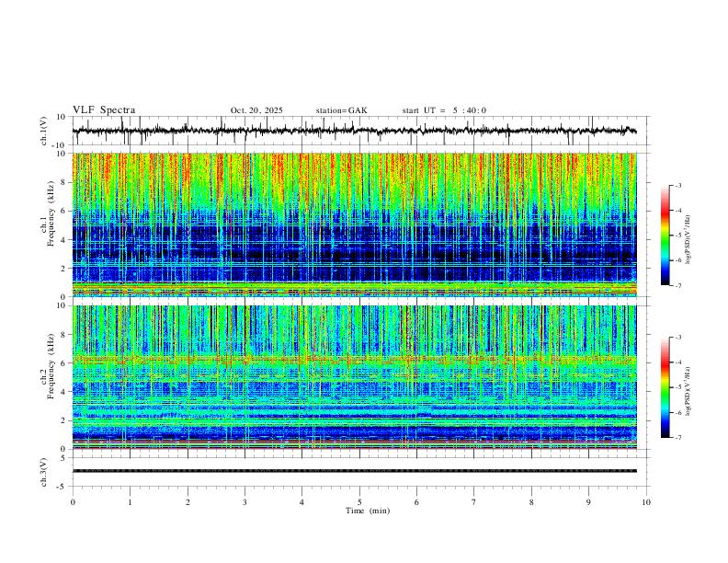Click the "VLF Spectra" plot title
Viewport: 728px width, 563px height.
104,110
